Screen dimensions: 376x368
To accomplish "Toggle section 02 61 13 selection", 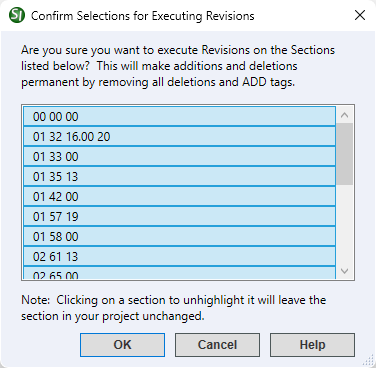I will [179, 256].
